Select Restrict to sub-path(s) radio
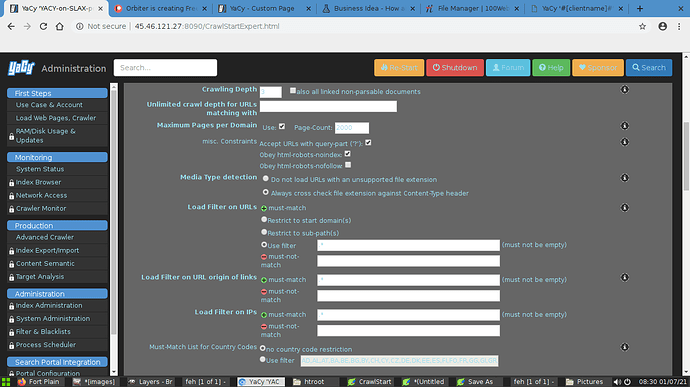Image resolution: width=690 pixels, height=387 pixels. (264, 232)
